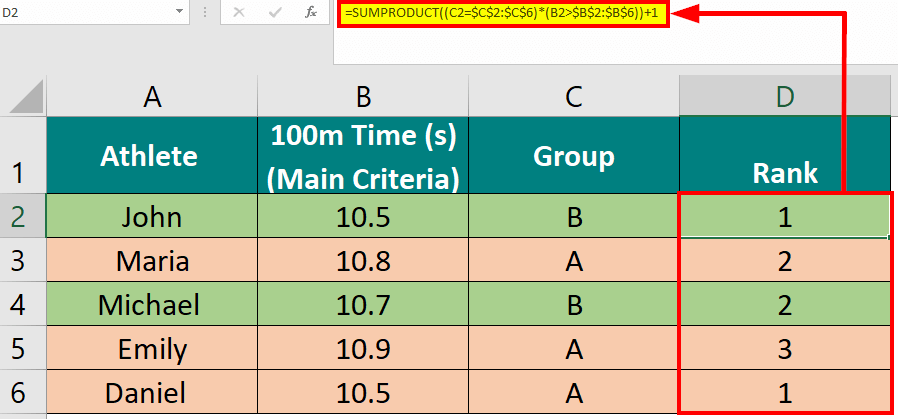Select Michael's Rank cell
The image size is (898, 419).
785,304
